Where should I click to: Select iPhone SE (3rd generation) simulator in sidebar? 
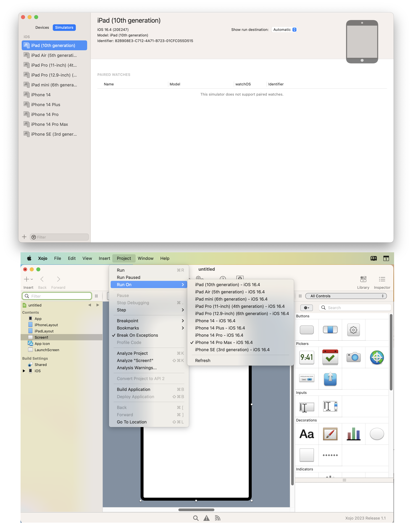(x=54, y=134)
